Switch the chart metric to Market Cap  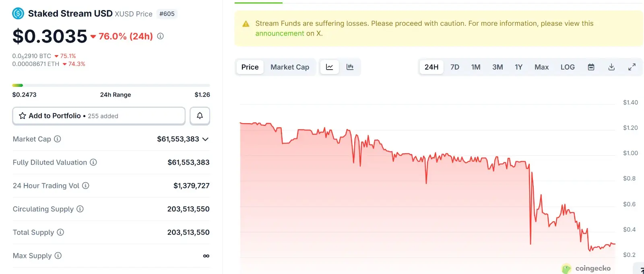click(290, 67)
